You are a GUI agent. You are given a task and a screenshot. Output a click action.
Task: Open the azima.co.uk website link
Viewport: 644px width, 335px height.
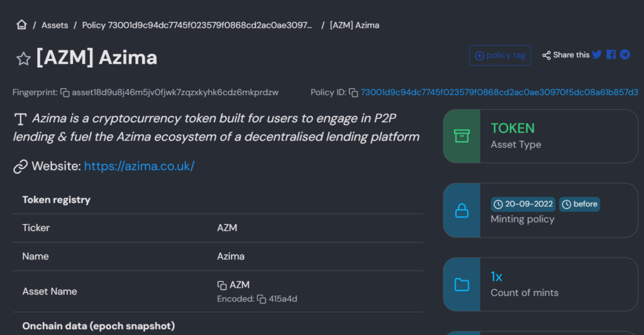coord(139,166)
